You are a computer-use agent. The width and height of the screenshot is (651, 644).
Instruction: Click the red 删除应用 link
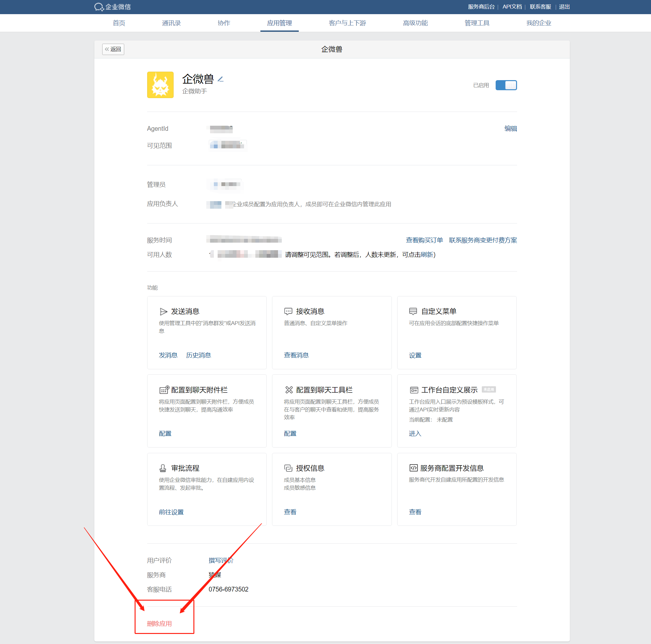tap(159, 624)
